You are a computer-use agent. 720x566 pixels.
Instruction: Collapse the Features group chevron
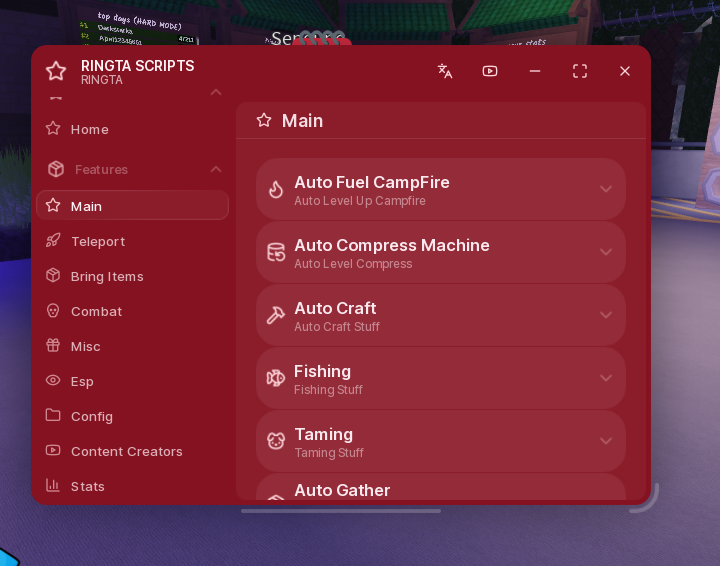click(216, 169)
